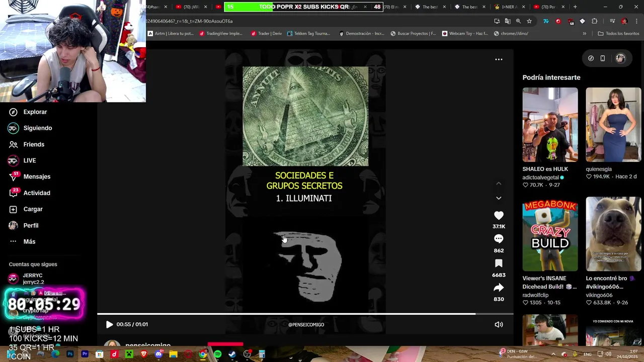Switch to first 'The best' tab

click(x=430, y=7)
